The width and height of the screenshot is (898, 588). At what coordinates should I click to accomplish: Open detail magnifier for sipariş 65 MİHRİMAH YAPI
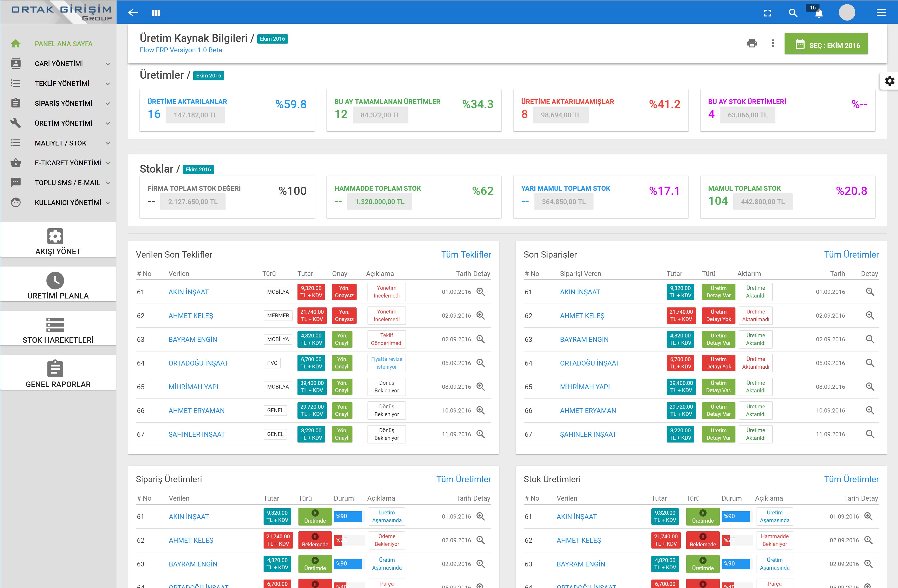coord(870,387)
